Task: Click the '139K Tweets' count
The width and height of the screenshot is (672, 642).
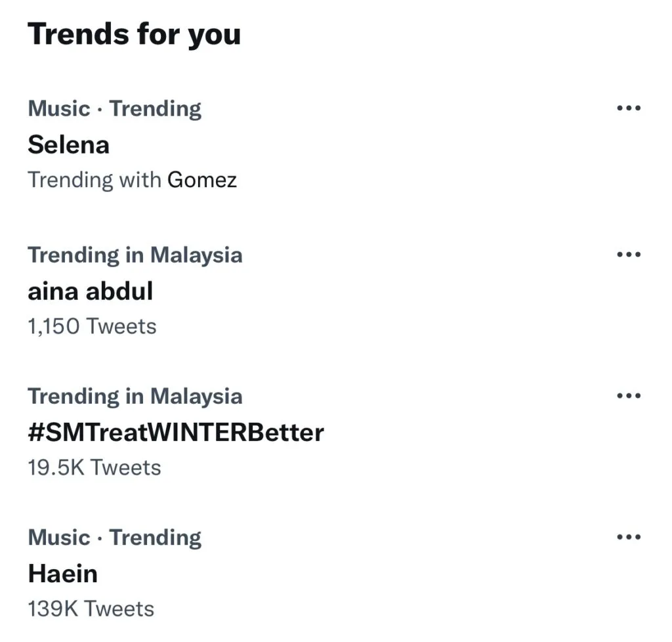Action: pos(91,609)
